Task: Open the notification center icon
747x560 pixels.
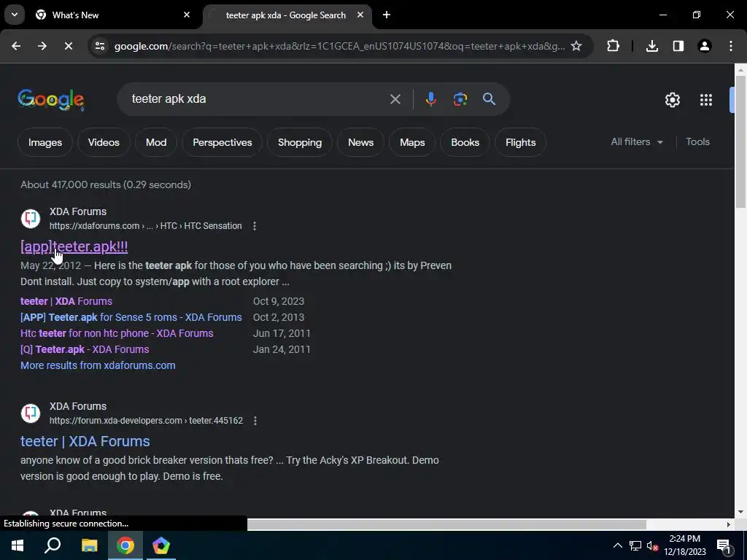Action: pos(724,545)
